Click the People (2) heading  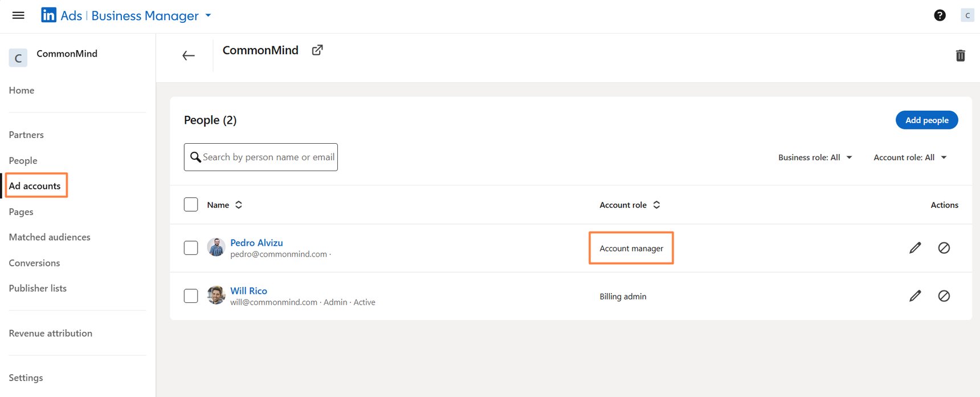click(210, 120)
